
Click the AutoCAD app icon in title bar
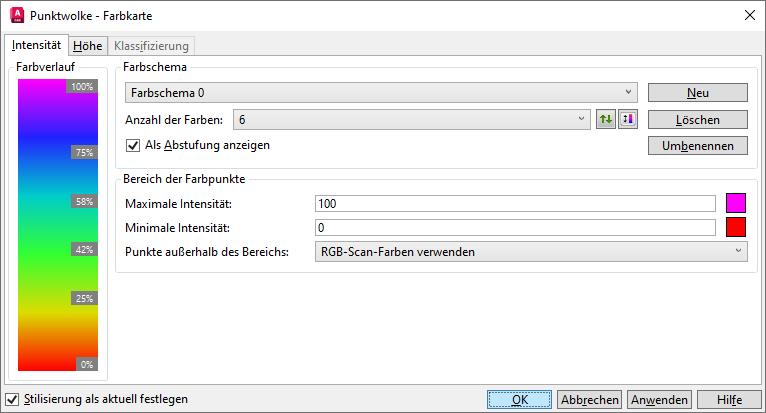pyautogui.click(x=17, y=15)
